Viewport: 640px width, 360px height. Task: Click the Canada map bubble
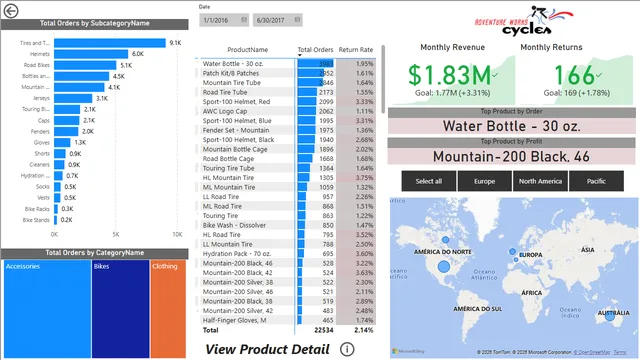click(x=445, y=240)
